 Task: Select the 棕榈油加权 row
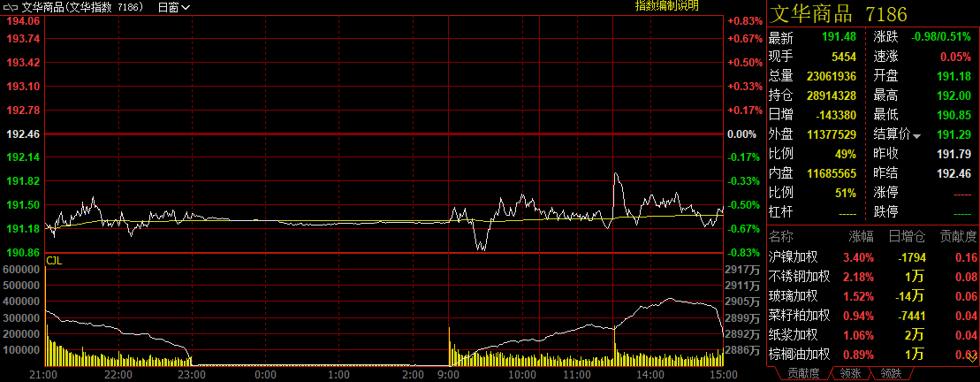pos(799,355)
